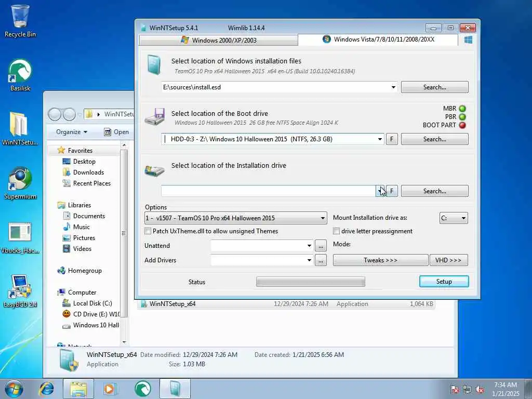Enable Patch UxTheme.dll checkbox
The image size is (532, 399).
pyautogui.click(x=148, y=231)
